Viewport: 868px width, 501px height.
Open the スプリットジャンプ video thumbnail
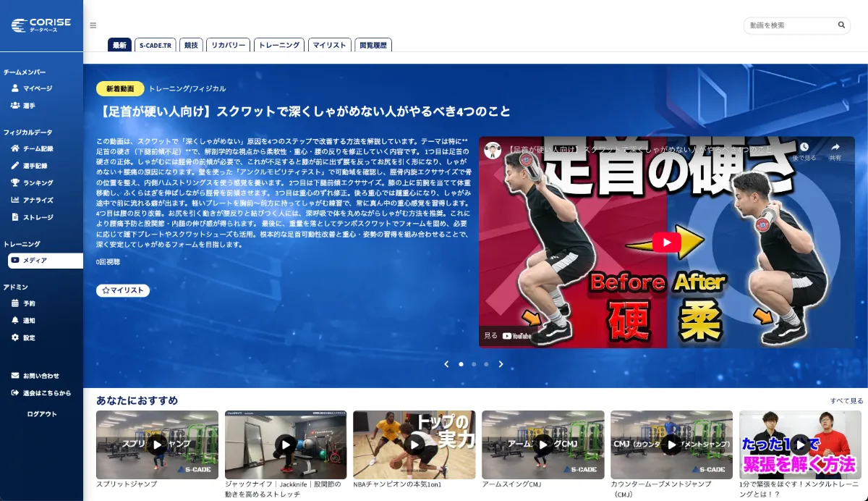(x=157, y=445)
